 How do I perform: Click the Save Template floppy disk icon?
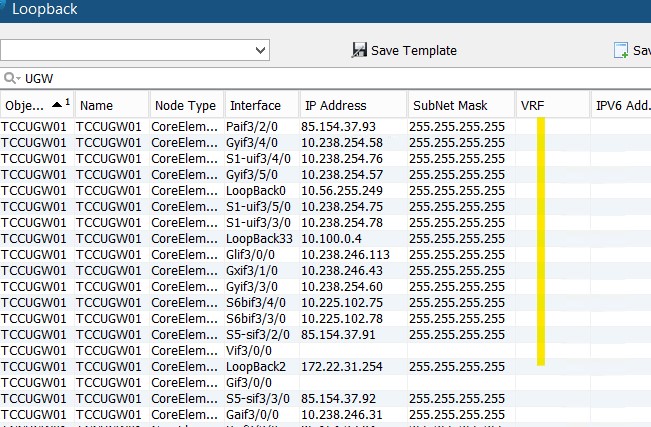(x=359, y=50)
